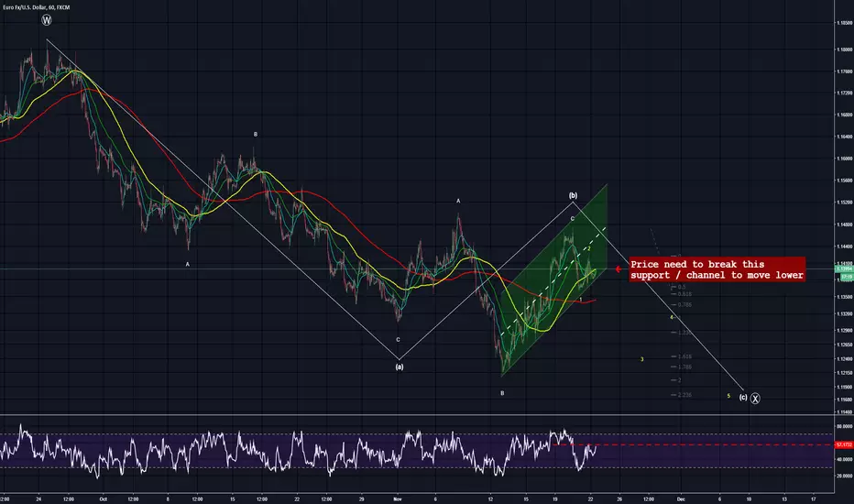Select the circled W wave label
Screen dimensions: 854x504
pos(47,20)
